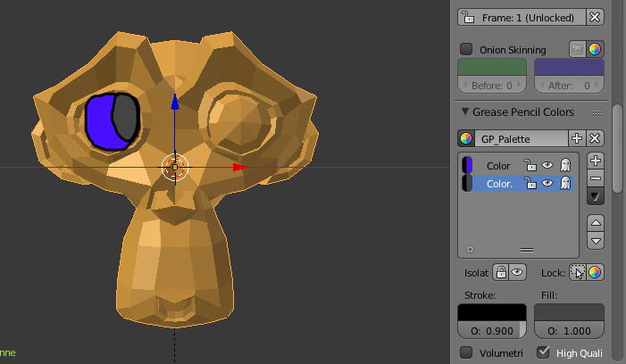This screenshot has height=364, width=626.
Task: Click the blue grease pencil fill on monkey's eye
Action: [100, 121]
